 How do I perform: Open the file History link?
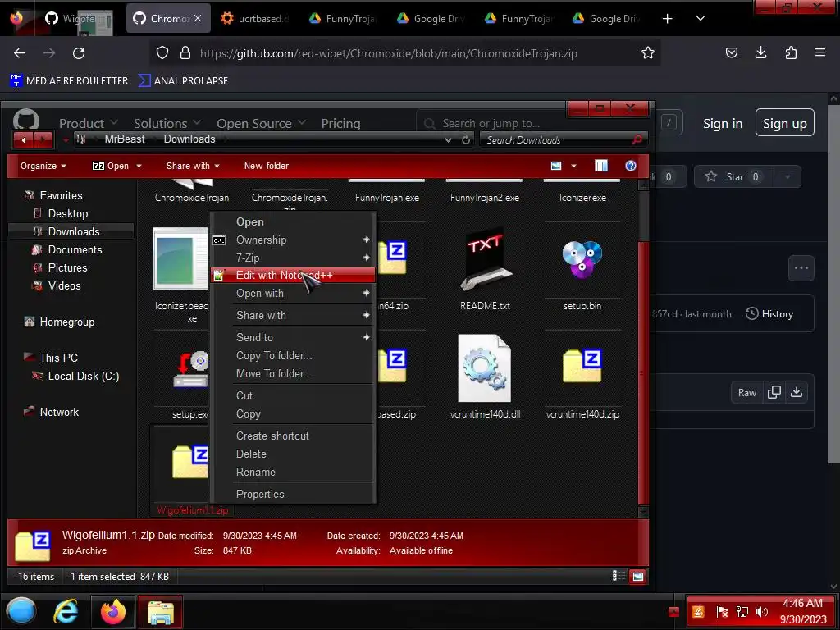[769, 314]
